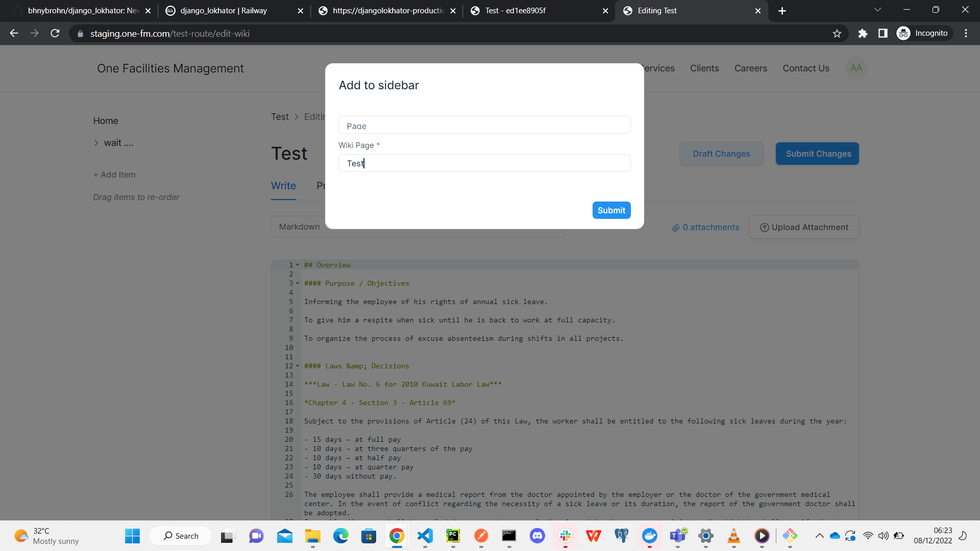Launch PyCharm from the taskbar
This screenshot has width=980, height=551.
click(454, 536)
